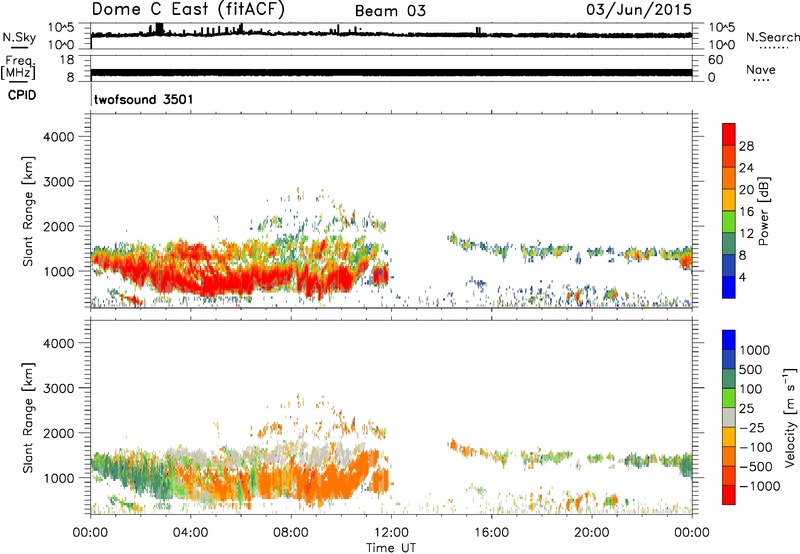Click the "500" velocity colorbar label
The image size is (800, 554).
pyautogui.click(x=751, y=370)
